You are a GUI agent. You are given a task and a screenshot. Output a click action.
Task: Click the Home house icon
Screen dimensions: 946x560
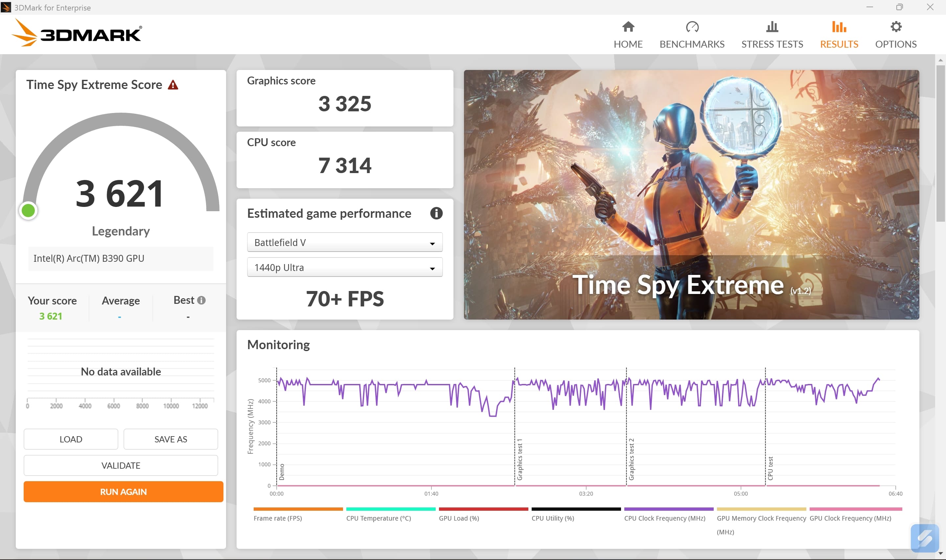[628, 27]
